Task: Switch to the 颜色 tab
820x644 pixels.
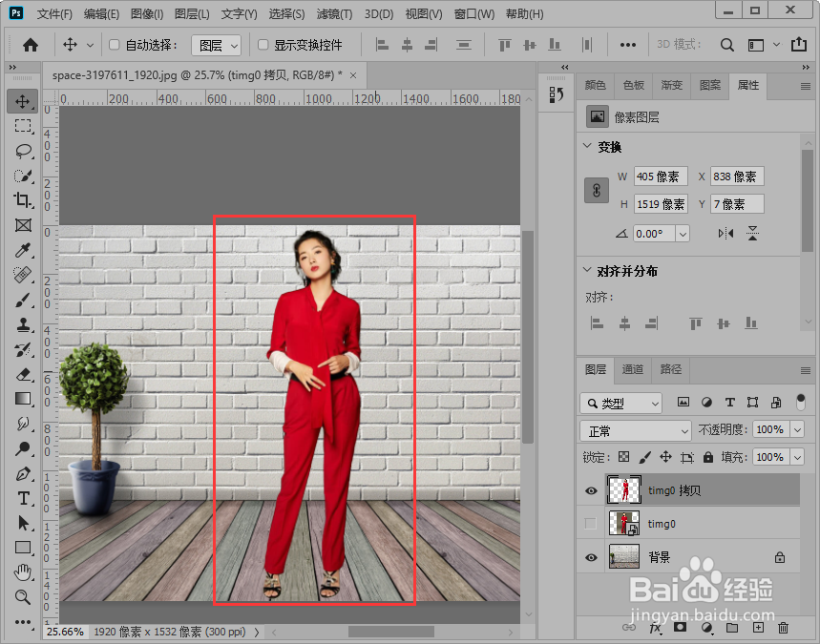Action: [x=595, y=85]
